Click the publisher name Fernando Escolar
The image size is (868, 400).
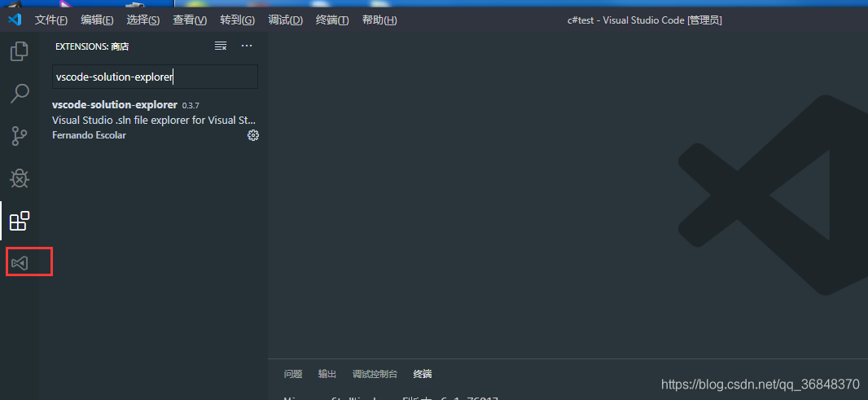(x=89, y=135)
